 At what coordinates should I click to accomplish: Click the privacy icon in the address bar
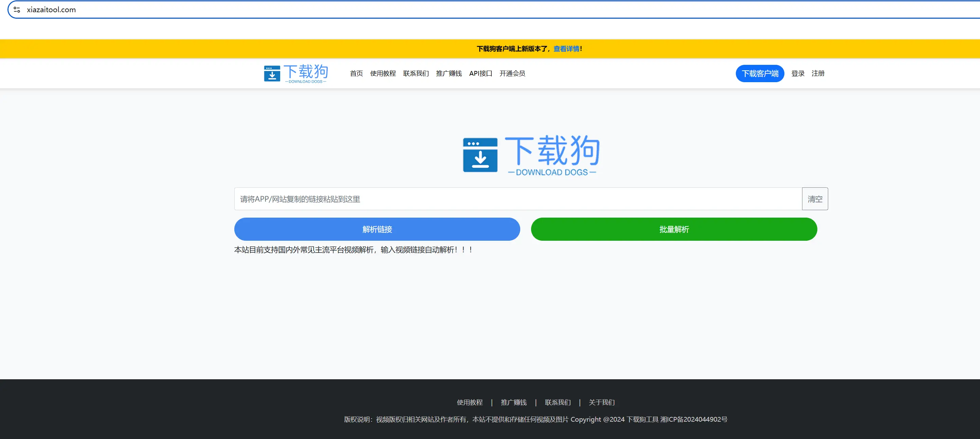click(x=16, y=9)
